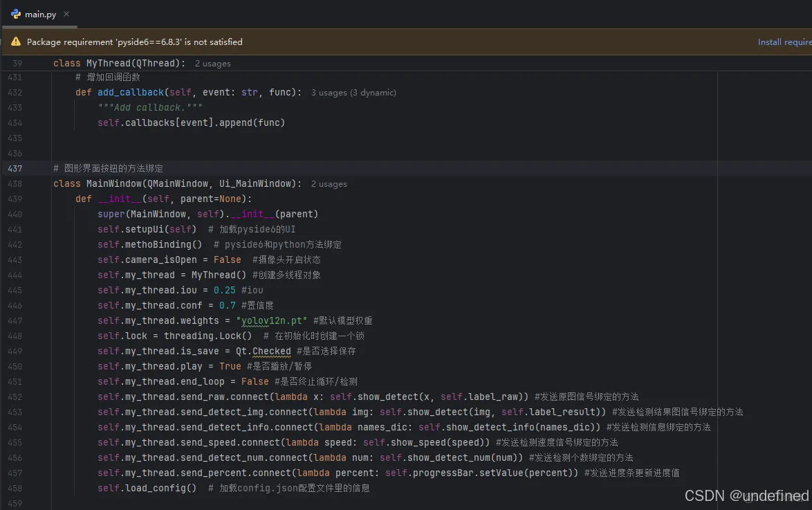Viewport: 812px width, 510px height.
Task: Open '2 usages' hint beside MainWindow class
Action: coord(329,184)
